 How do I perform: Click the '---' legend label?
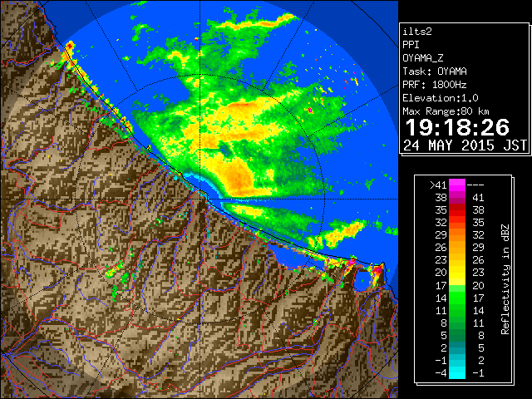point(475,185)
